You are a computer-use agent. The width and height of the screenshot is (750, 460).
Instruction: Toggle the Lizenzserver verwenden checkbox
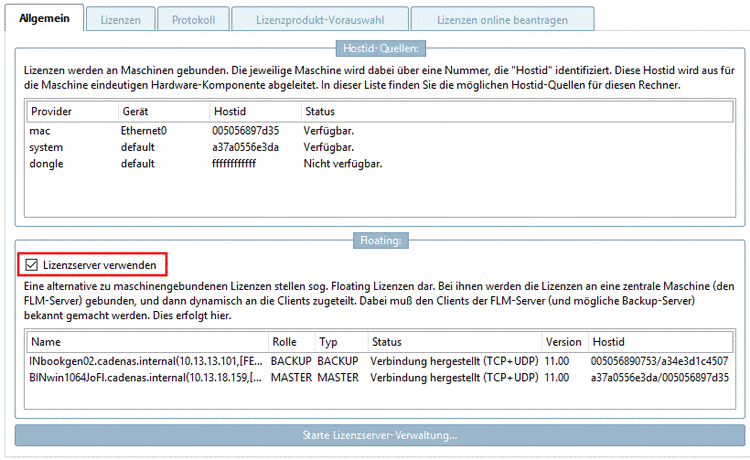(32, 265)
